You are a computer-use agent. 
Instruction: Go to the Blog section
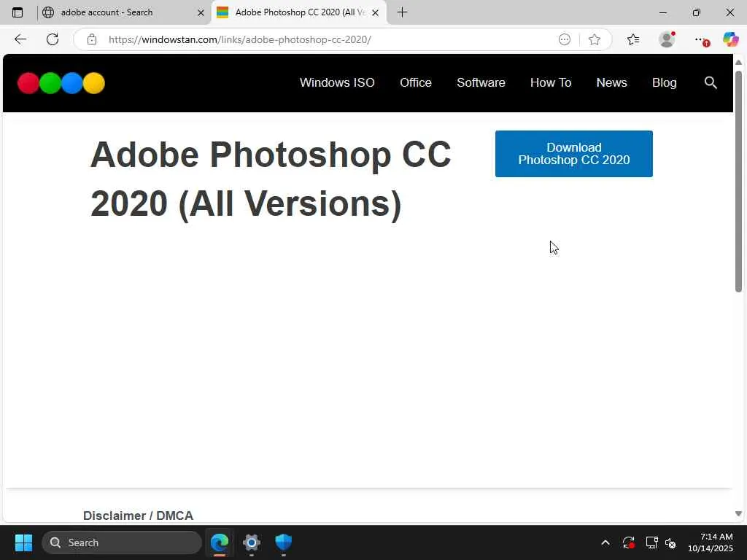tap(664, 83)
